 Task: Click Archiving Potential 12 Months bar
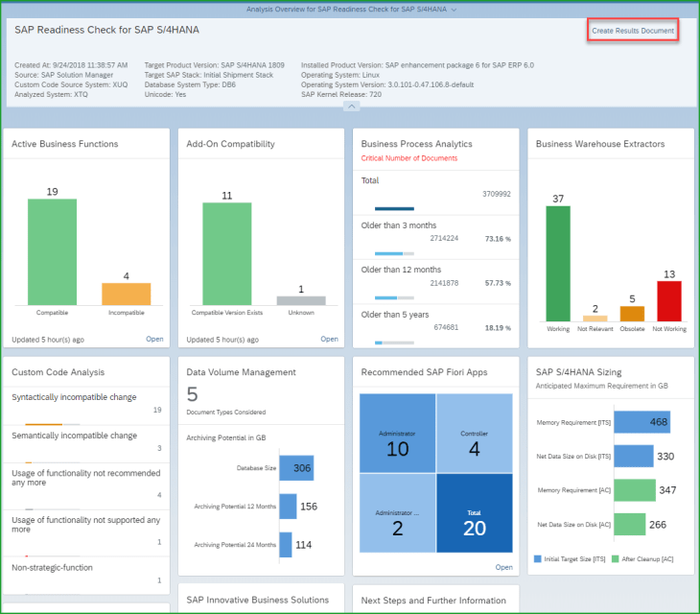[x=288, y=507]
